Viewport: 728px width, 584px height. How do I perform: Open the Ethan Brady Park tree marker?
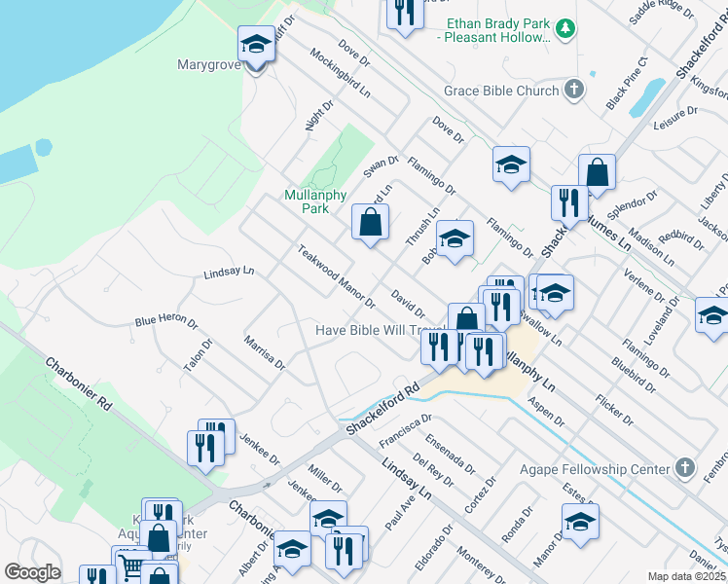pos(566,30)
